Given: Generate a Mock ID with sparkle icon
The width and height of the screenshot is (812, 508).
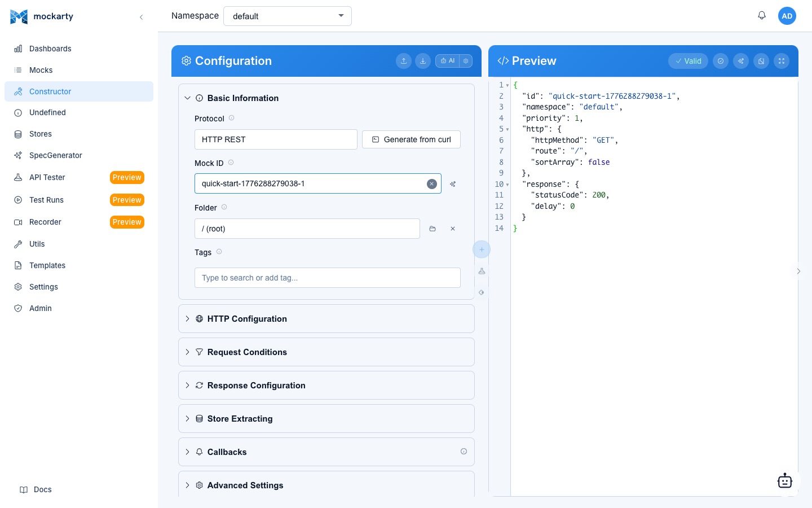Looking at the screenshot, I should tap(453, 184).
